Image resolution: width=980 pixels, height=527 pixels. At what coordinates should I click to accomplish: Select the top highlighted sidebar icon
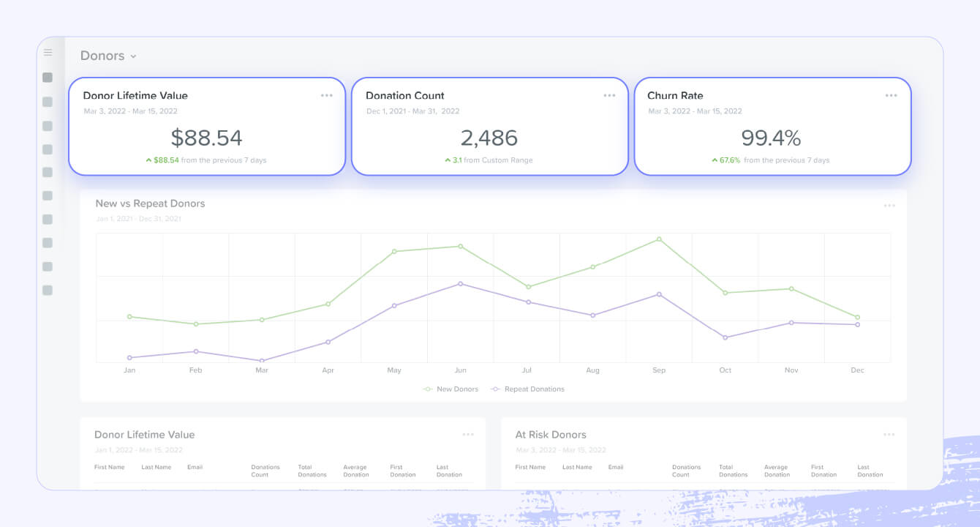click(48, 78)
